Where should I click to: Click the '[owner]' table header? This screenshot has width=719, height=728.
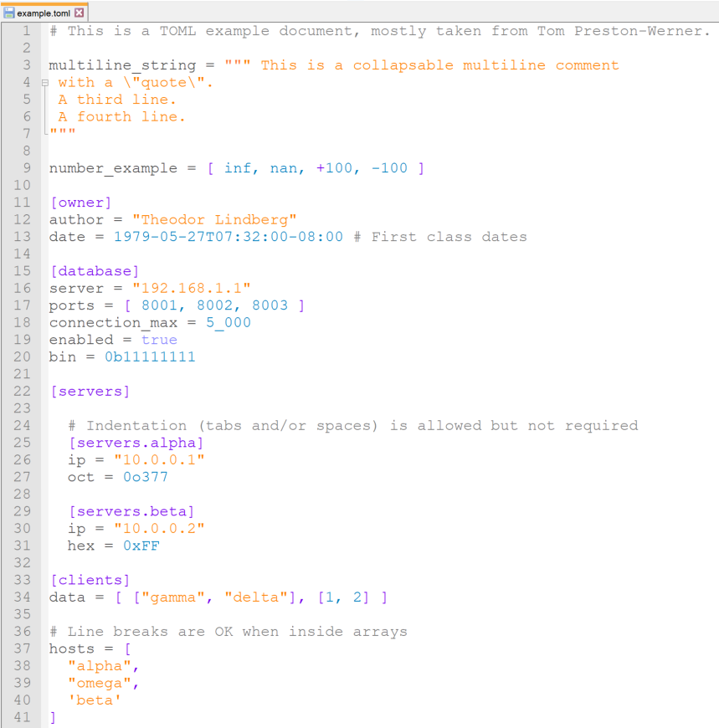[81, 203]
